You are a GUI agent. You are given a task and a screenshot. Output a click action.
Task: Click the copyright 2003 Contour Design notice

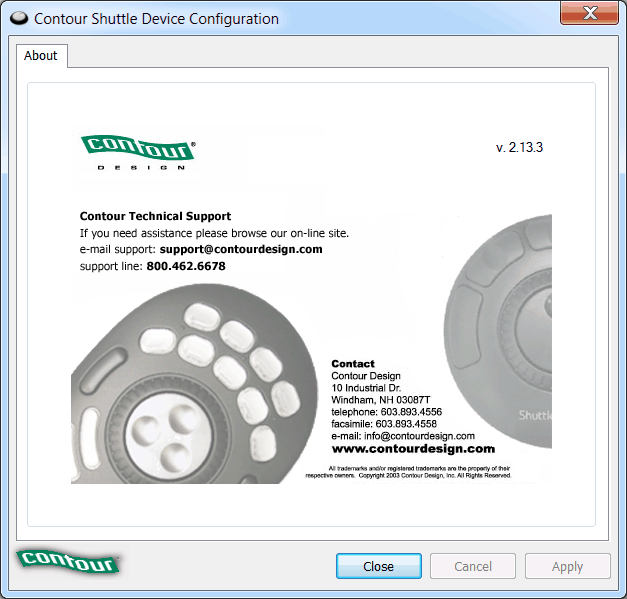point(408,472)
